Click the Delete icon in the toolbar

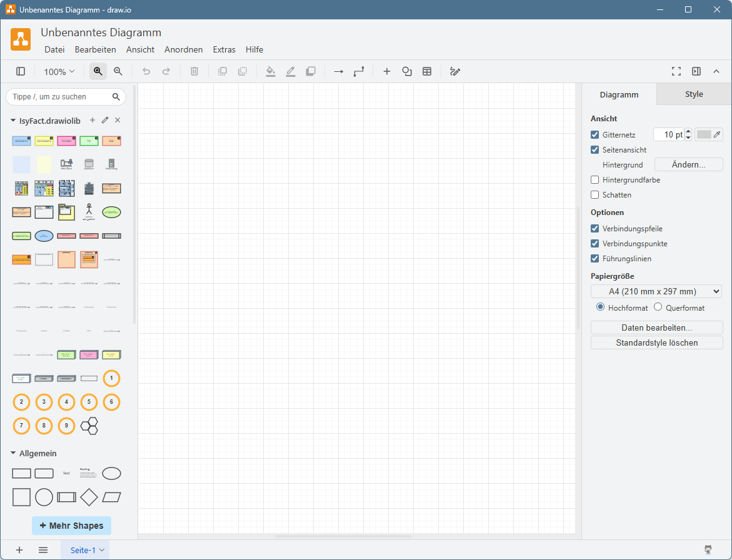[194, 71]
